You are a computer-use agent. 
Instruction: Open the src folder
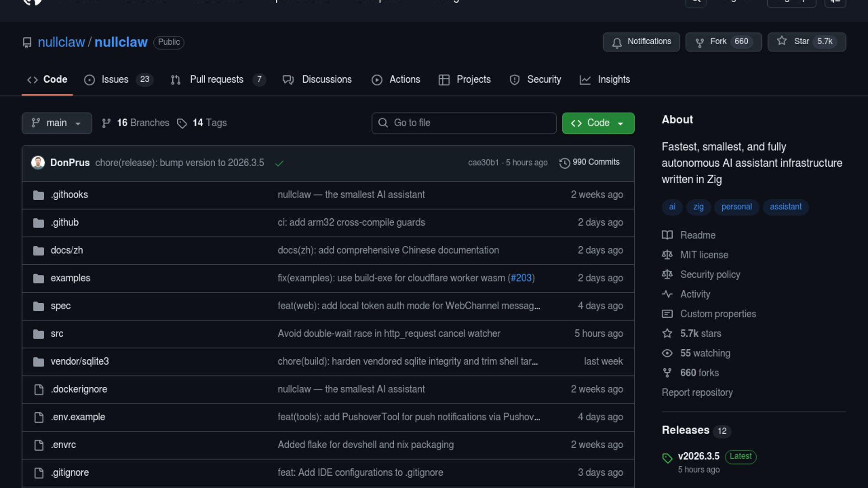(57, 334)
